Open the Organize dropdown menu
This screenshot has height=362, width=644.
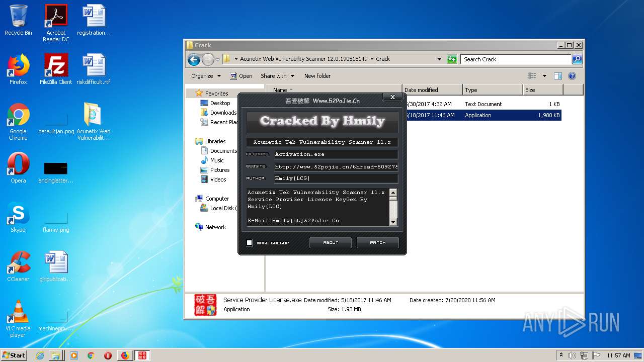[x=206, y=76]
